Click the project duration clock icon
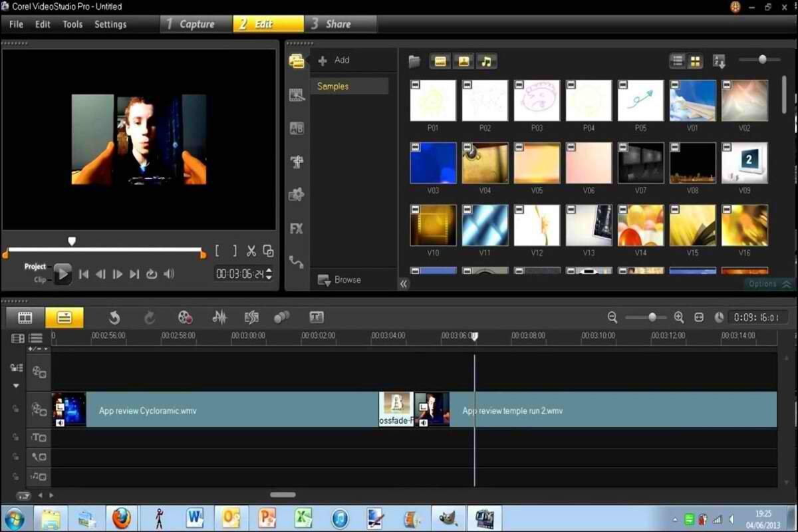Image resolution: width=798 pixels, height=532 pixels. click(x=719, y=318)
